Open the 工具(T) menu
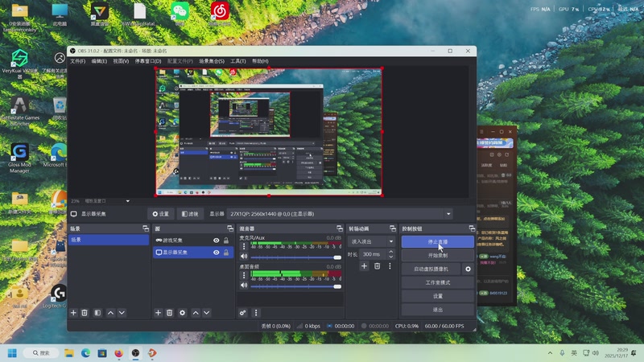The image size is (644, 362). point(237,61)
